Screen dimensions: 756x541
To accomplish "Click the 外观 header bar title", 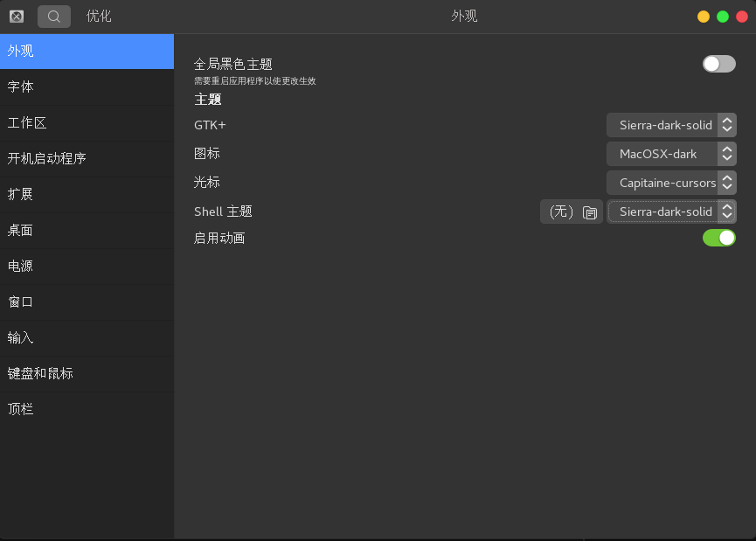I will tap(464, 17).
